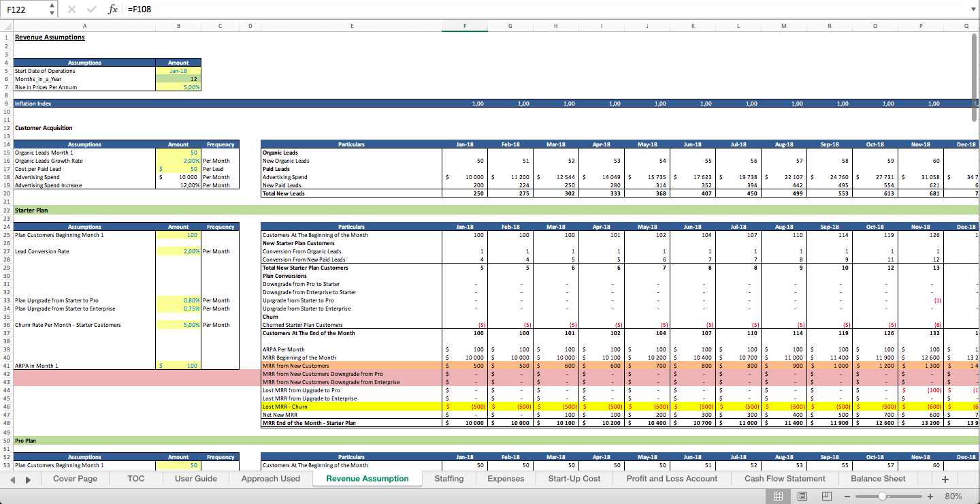This screenshot has height=504, width=980.
Task: Open Balance Sheet tab
Action: 878,479
